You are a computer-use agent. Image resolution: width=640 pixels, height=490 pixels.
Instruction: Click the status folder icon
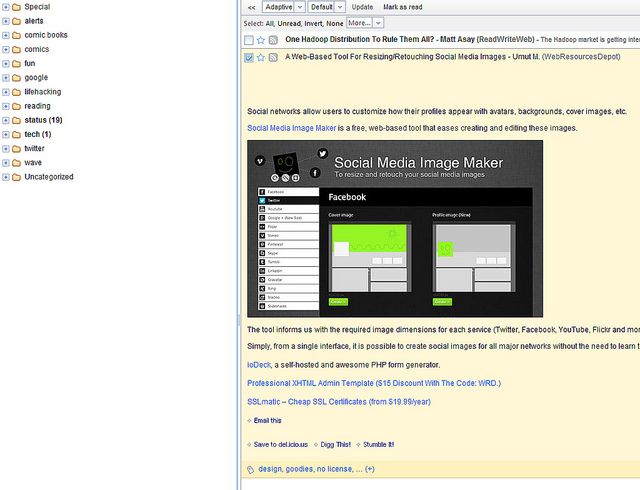(16, 120)
